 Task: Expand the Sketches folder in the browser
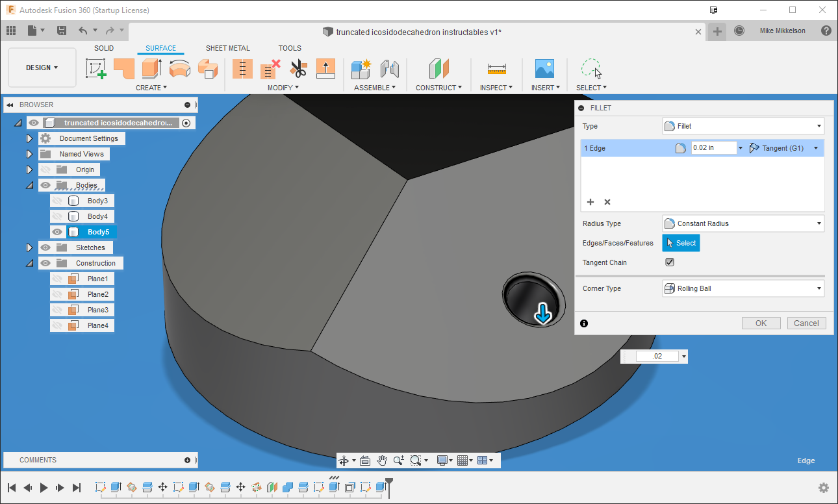(x=29, y=247)
